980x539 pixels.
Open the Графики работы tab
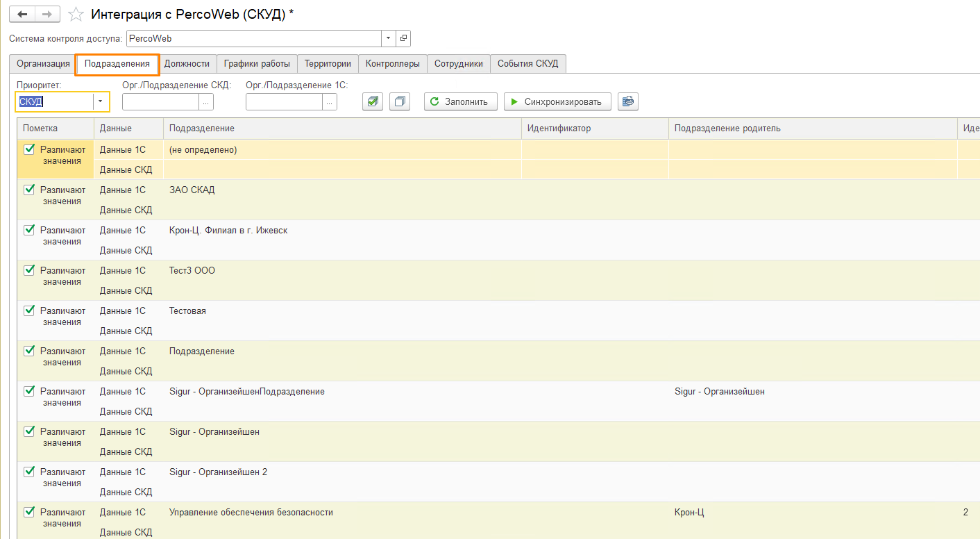(257, 64)
